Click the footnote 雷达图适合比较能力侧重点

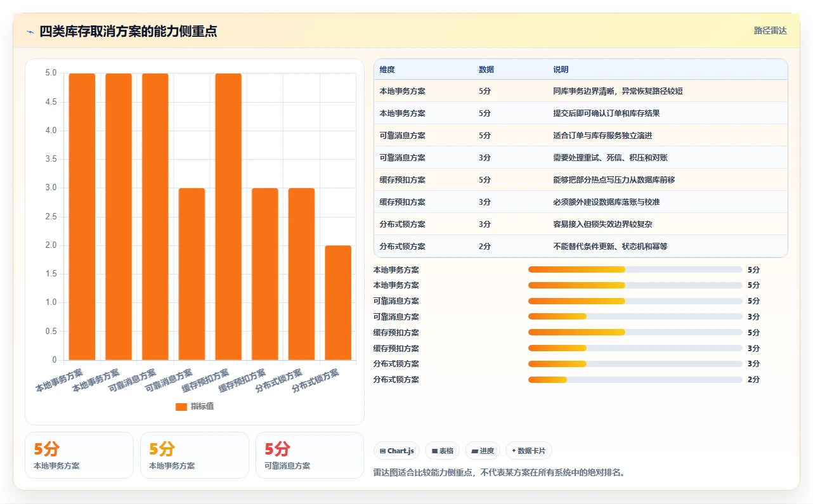point(499,473)
